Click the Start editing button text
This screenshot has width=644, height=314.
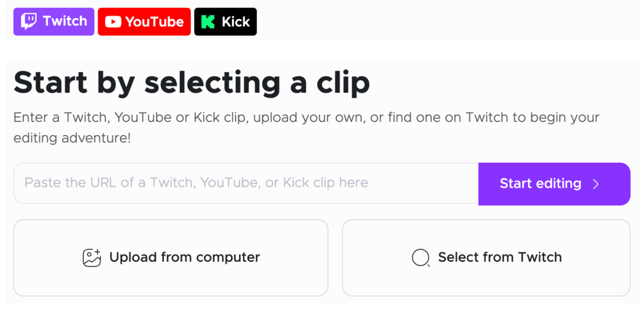coord(540,184)
